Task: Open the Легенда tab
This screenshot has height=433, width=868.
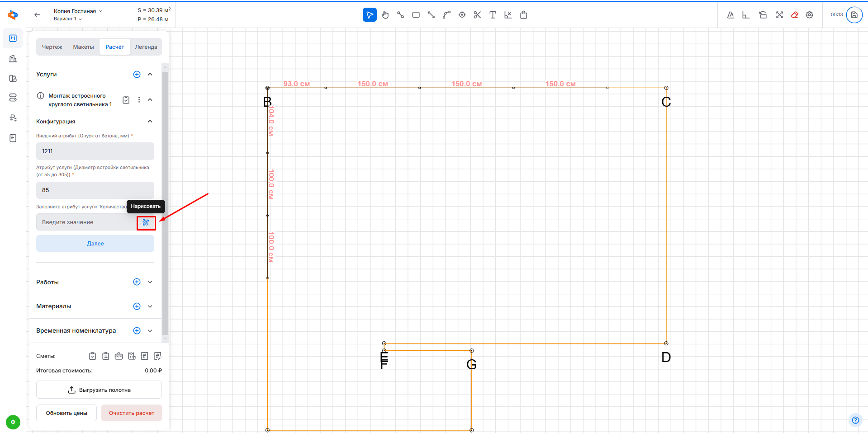Action: pyautogui.click(x=146, y=47)
